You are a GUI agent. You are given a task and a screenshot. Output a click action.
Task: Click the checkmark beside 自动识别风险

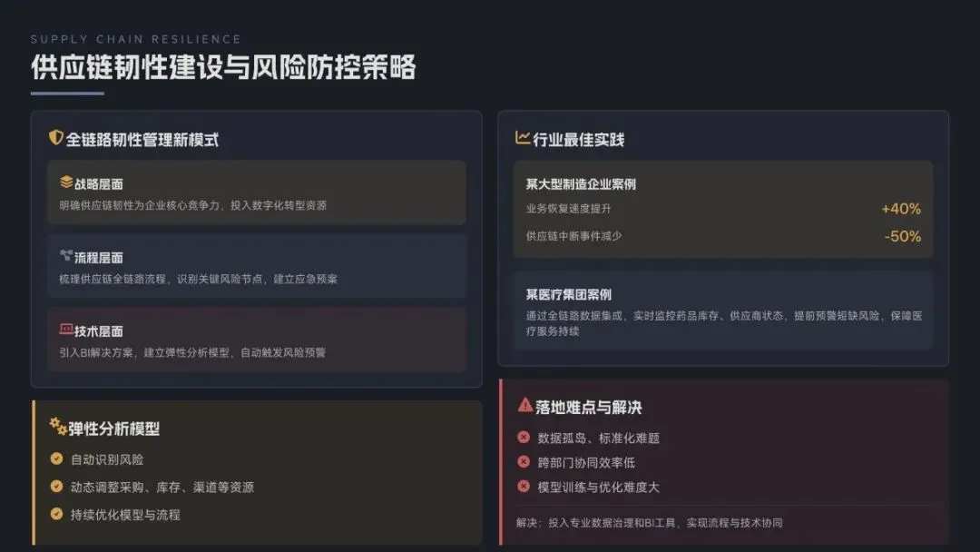pos(57,459)
